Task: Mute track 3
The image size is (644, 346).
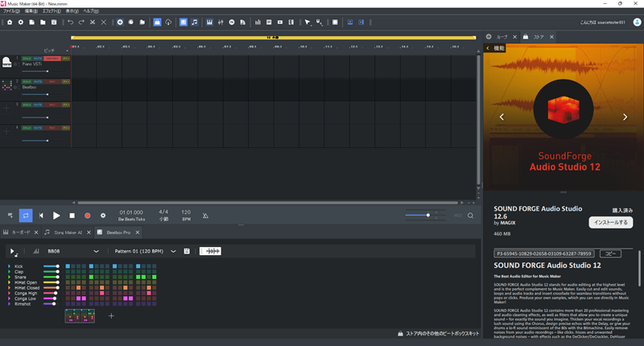Action: (x=38, y=105)
